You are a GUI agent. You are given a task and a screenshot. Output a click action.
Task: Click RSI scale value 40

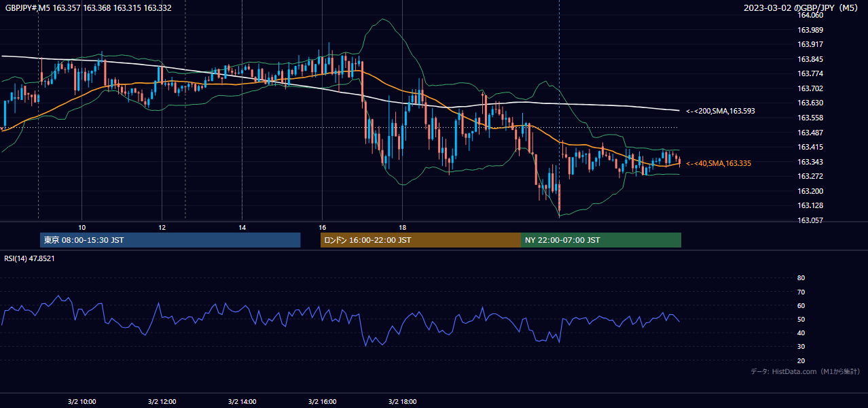coord(801,333)
